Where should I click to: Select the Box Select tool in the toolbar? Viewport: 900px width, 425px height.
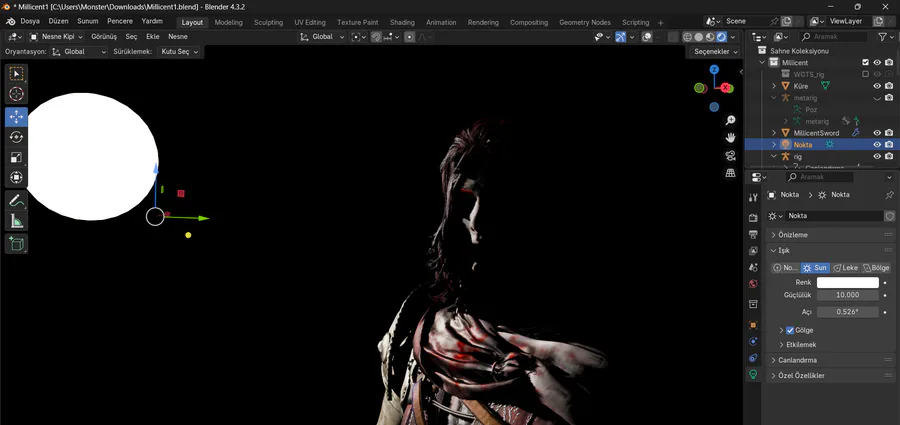17,74
